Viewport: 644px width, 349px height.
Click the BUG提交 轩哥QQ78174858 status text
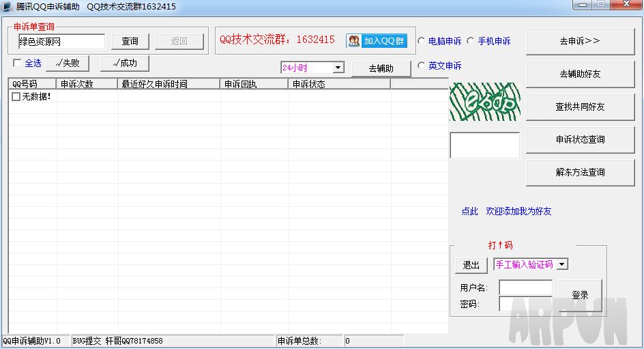click(117, 341)
